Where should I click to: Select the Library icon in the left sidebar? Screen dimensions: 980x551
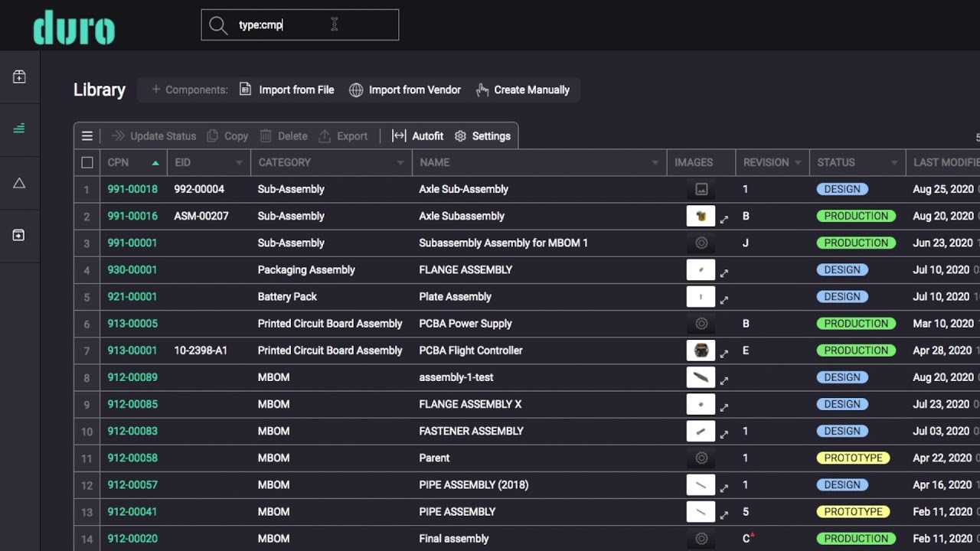(x=20, y=129)
